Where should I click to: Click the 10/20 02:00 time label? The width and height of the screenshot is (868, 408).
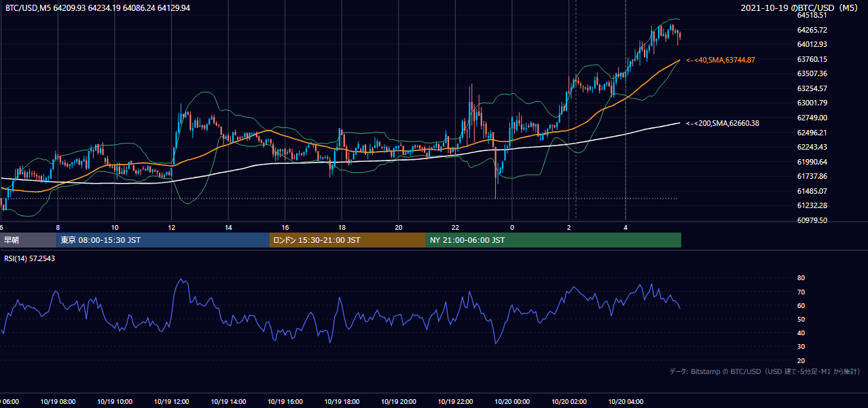(569, 402)
